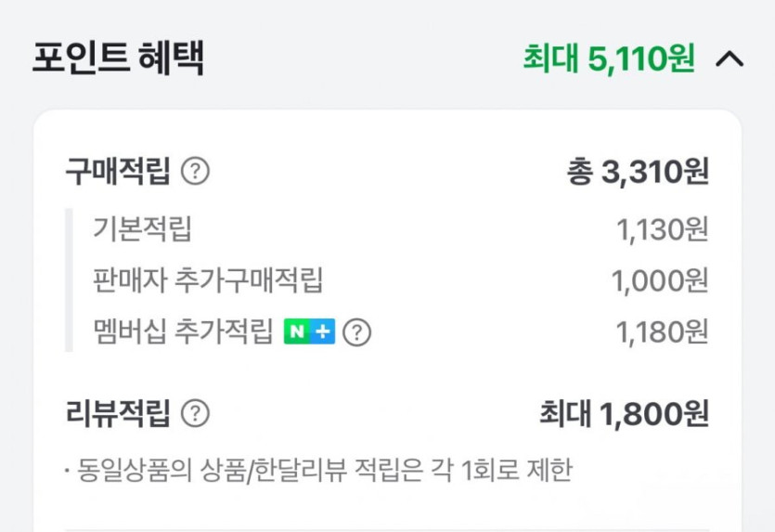
Task: Tap the help icon beside 멤버십 추가적립
Action: [x=357, y=331]
